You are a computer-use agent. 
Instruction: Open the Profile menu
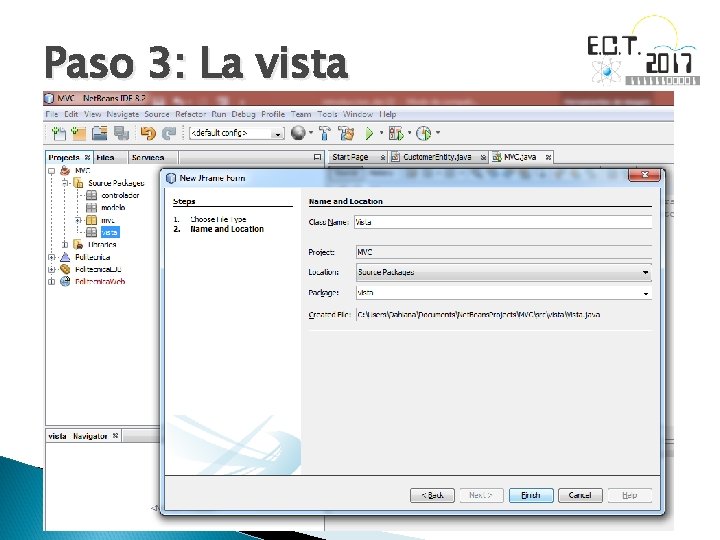click(273, 114)
